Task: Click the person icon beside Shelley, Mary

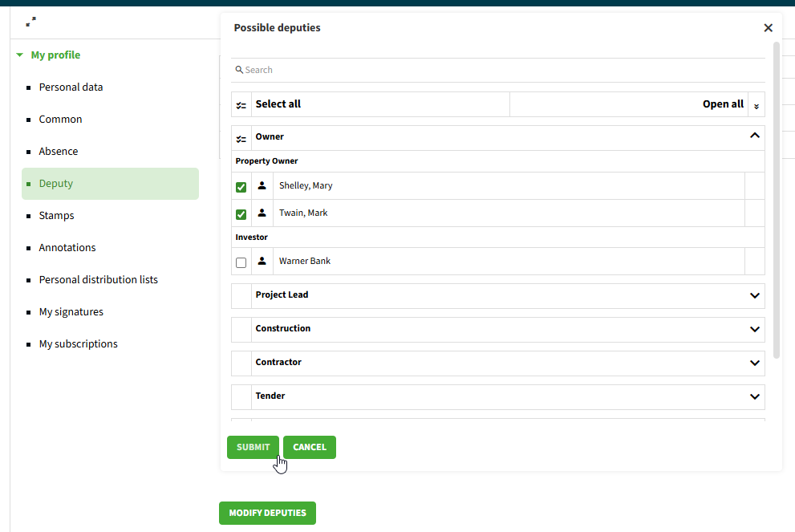Action: coord(262,186)
